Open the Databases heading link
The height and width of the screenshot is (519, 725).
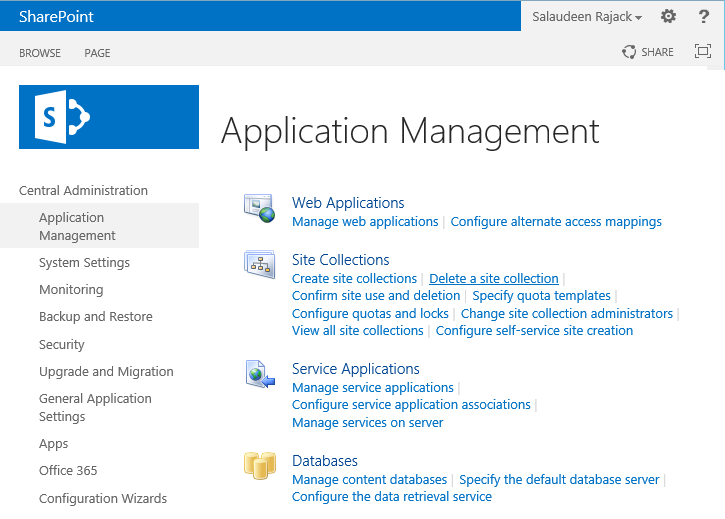click(x=325, y=461)
